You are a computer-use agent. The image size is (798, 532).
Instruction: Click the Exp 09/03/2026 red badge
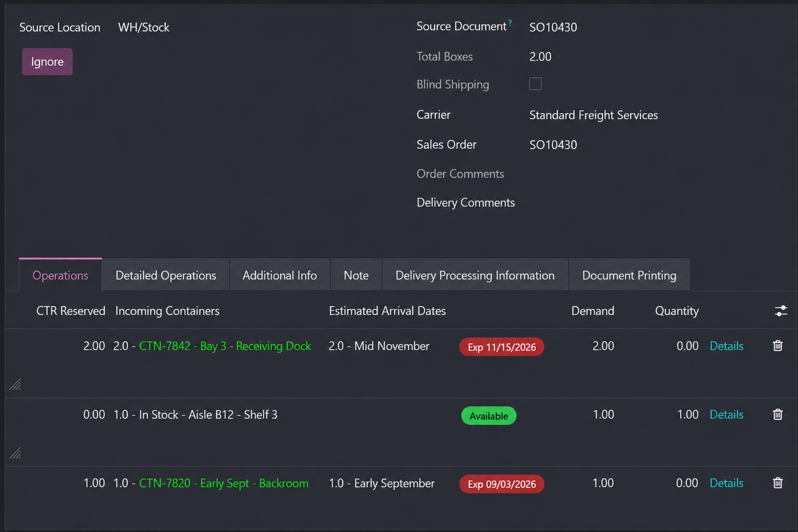coord(502,484)
